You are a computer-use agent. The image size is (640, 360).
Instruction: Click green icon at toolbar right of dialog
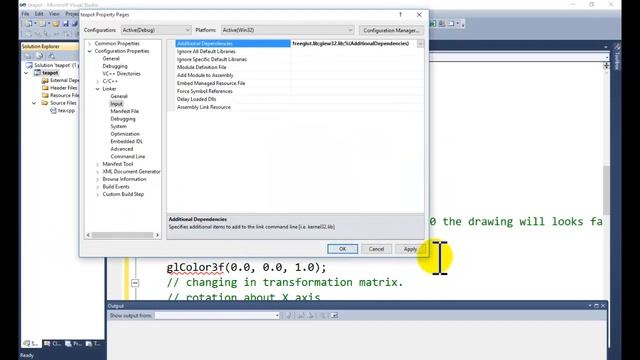click(x=433, y=24)
